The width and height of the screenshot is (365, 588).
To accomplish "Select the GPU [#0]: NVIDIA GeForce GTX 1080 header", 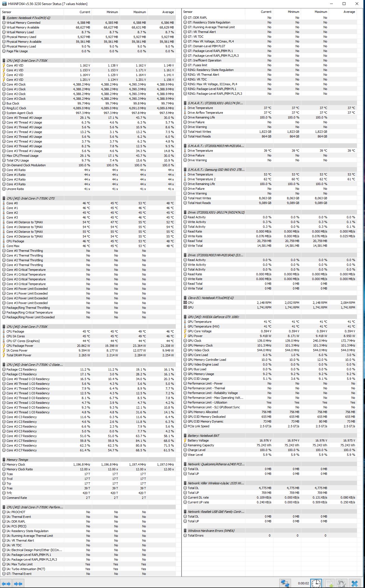I will [270, 317].
